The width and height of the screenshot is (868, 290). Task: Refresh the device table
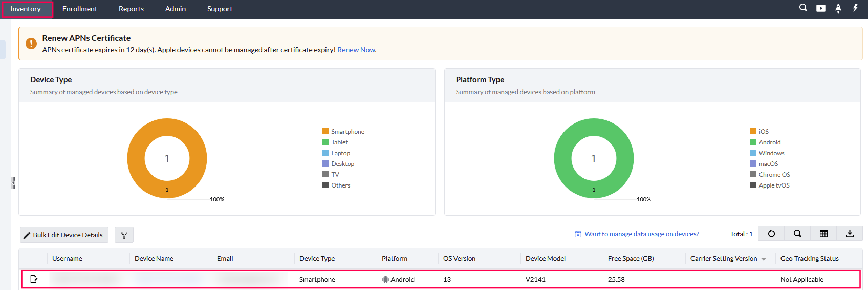click(x=771, y=234)
